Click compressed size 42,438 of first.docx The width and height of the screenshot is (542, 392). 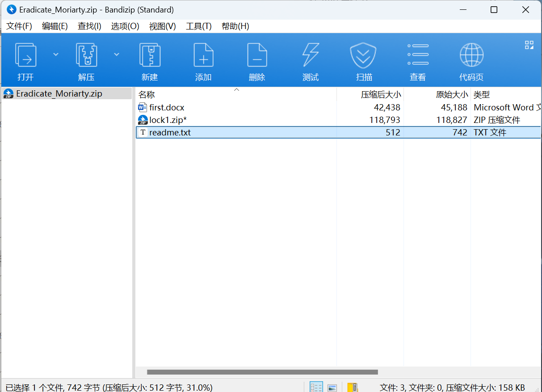(387, 107)
